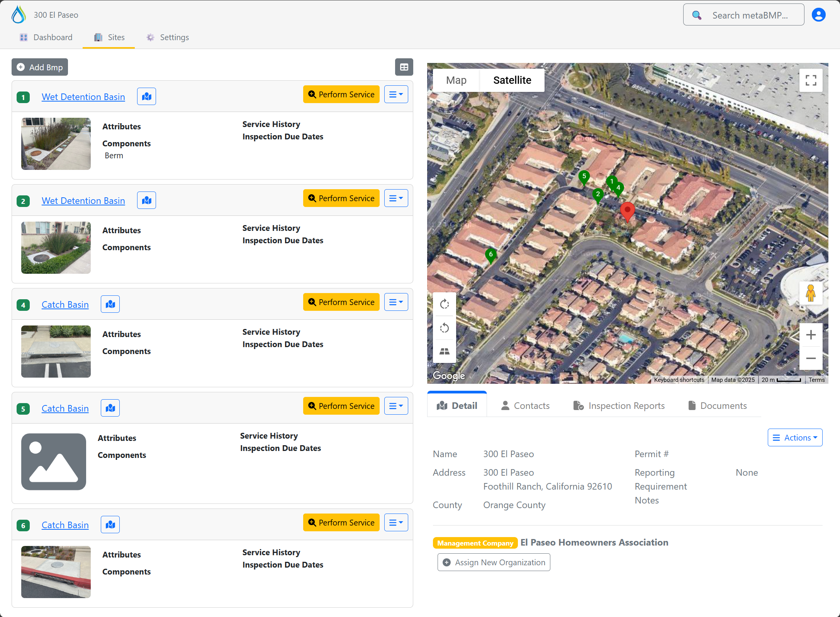Open BMP 6 Catch Basin link
The image size is (840, 617).
pyautogui.click(x=65, y=525)
